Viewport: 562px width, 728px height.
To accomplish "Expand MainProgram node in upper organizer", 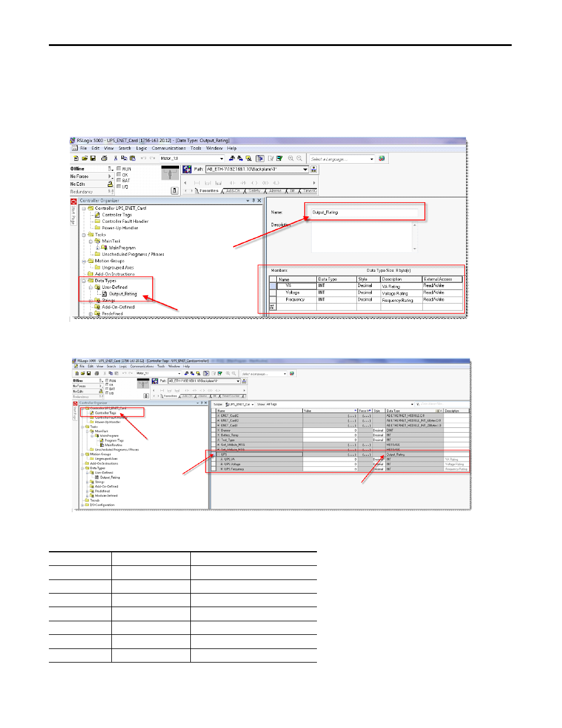I will pos(97,248).
